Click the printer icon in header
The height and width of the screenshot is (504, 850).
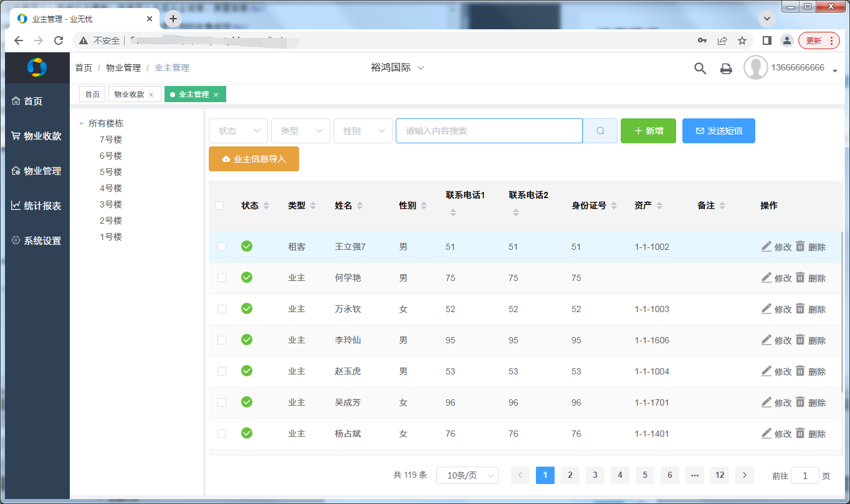pos(726,69)
